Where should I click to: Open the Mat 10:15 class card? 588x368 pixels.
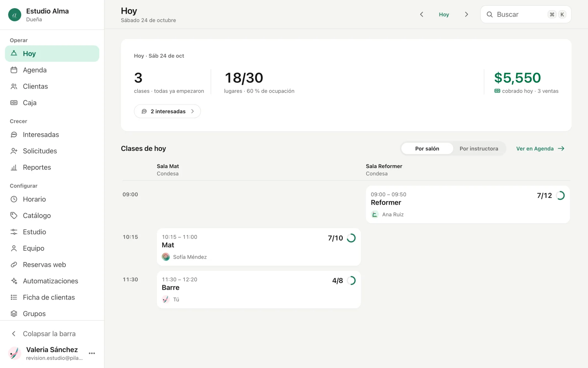259,247
